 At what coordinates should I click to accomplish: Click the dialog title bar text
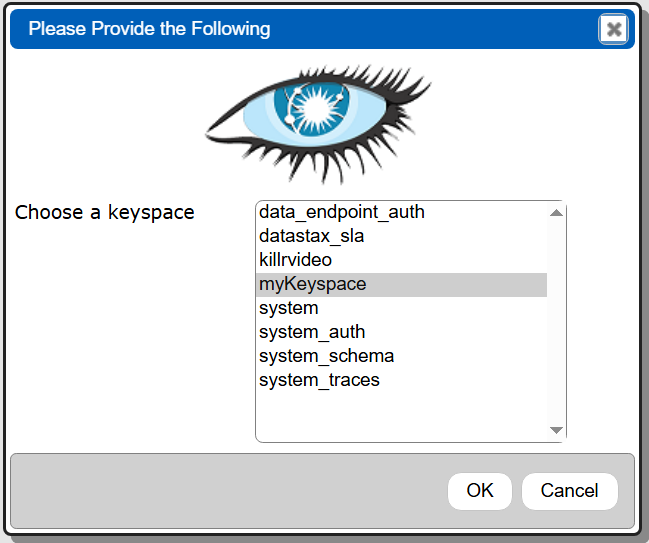[x=149, y=29]
